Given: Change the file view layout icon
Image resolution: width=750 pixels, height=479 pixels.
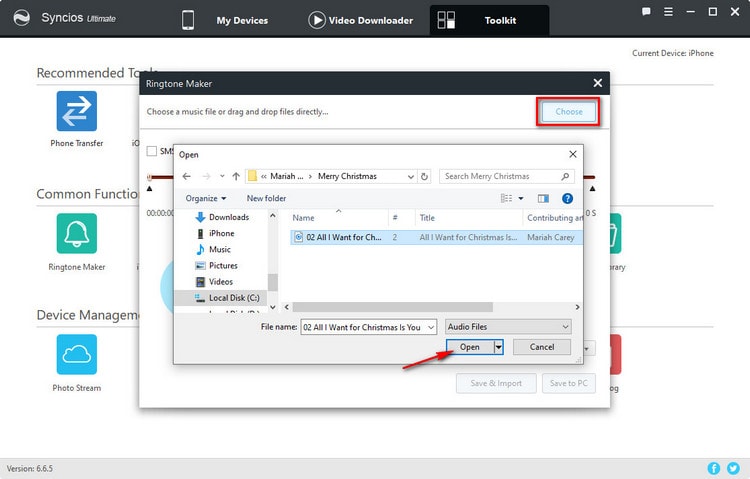Looking at the screenshot, I should pos(506,199).
